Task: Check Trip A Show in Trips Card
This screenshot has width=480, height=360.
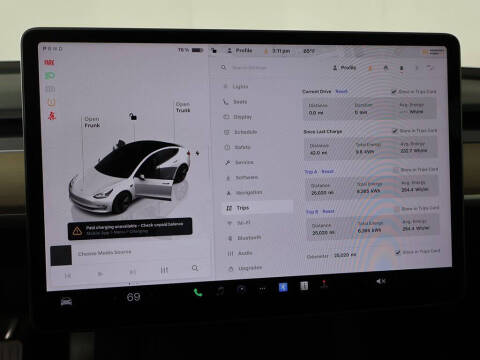Action: point(396,170)
